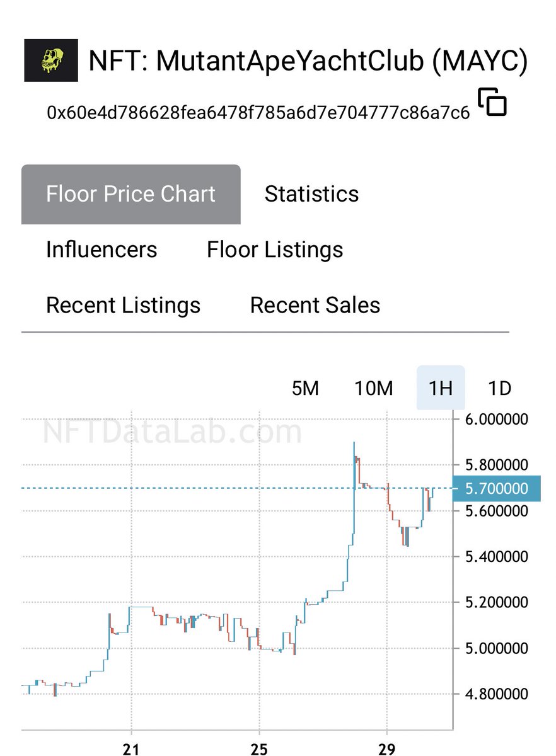Click the 5.200000 price axis label
The height and width of the screenshot is (756, 556).
(x=498, y=603)
